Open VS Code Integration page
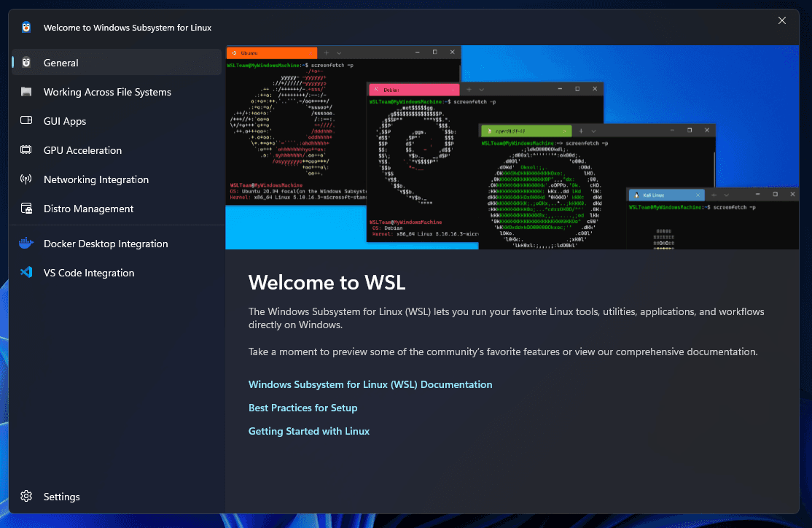Screen dimensions: 812x528 117,273
